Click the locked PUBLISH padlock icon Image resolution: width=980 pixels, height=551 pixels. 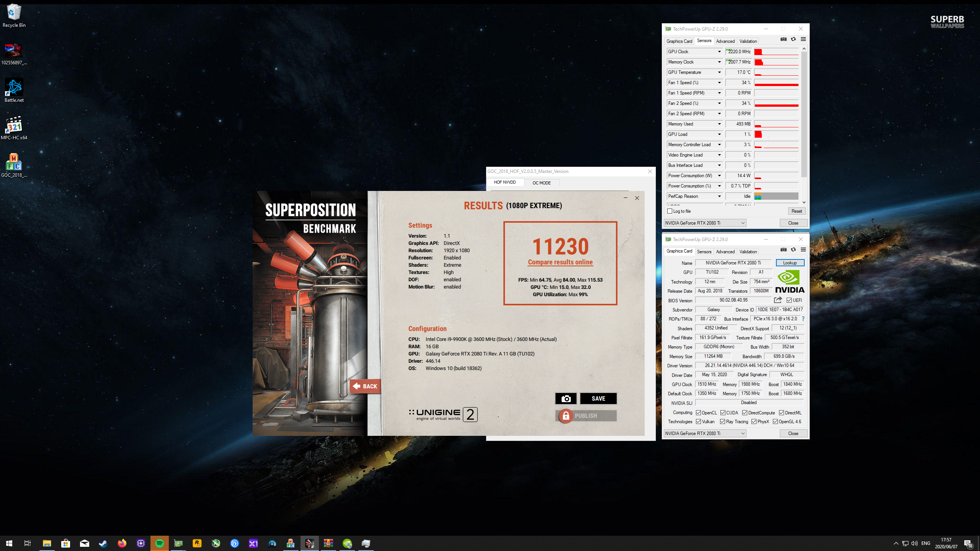tap(565, 416)
